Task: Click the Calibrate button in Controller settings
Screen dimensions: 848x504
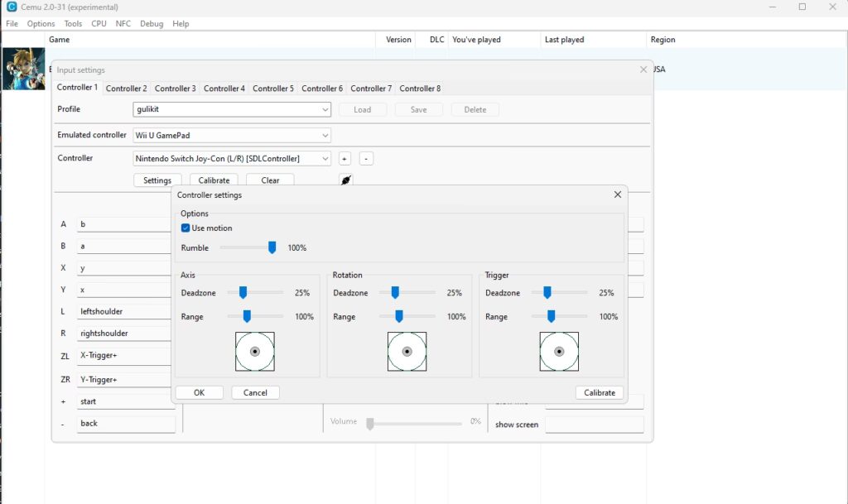Action: tap(600, 393)
